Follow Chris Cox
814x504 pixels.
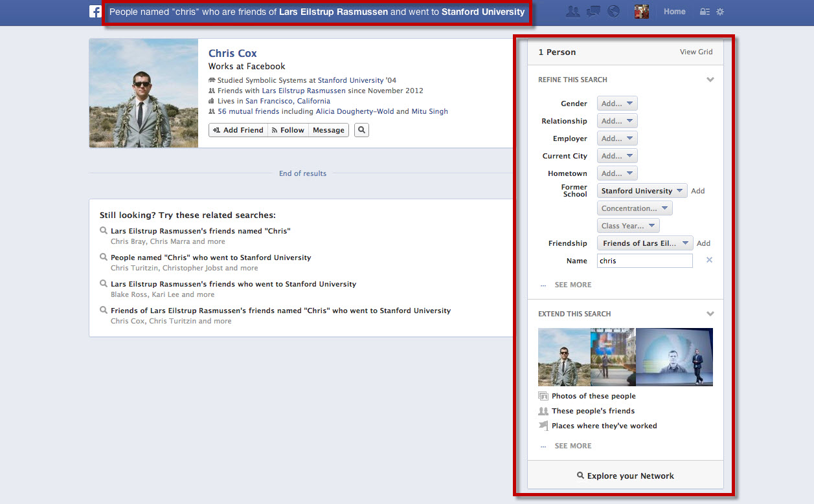coord(288,130)
